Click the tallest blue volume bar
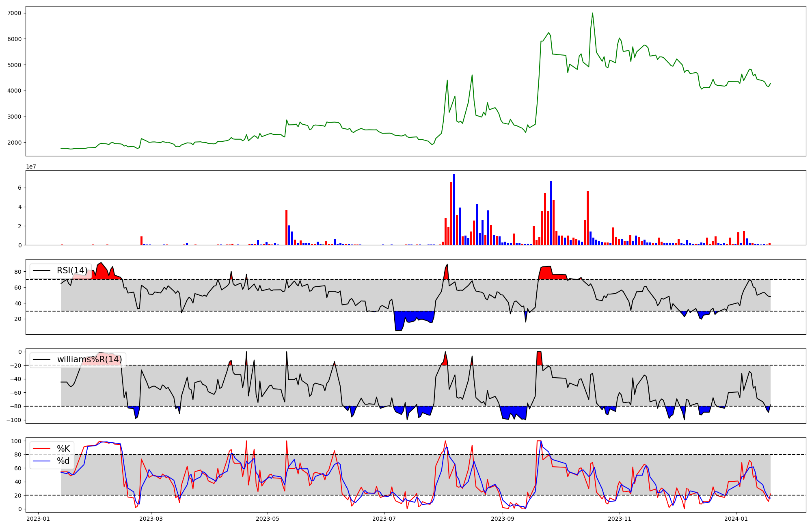 454,210
